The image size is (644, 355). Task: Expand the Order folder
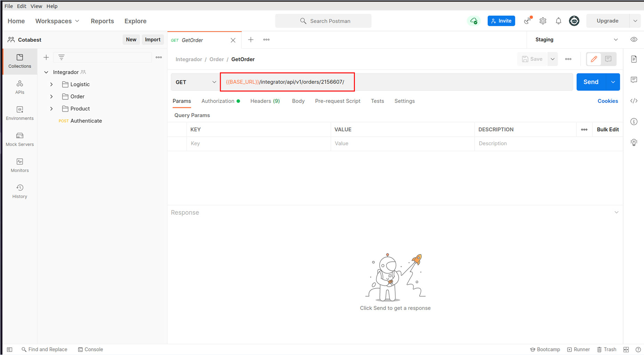[x=51, y=97]
